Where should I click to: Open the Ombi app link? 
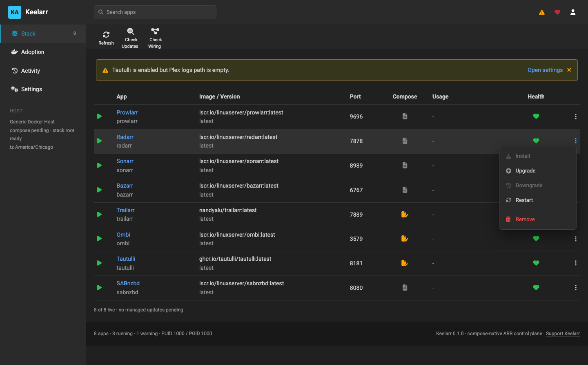tap(123, 235)
